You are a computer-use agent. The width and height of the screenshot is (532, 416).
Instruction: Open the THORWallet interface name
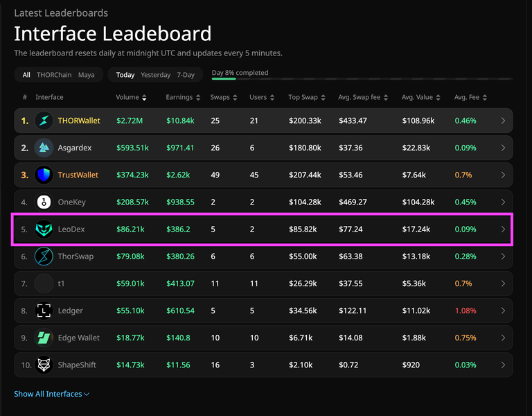click(x=79, y=121)
